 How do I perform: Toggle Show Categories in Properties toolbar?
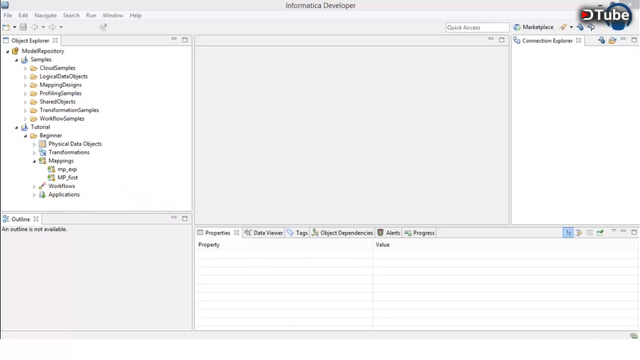coord(568,233)
